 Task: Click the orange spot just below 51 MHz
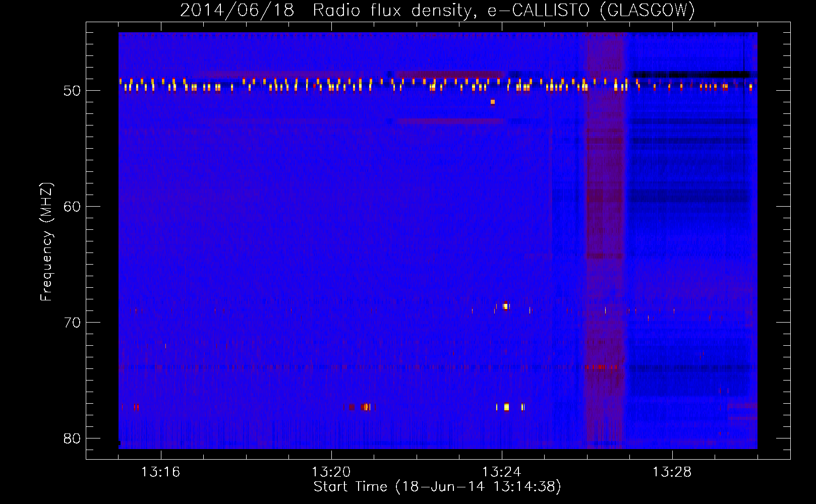(493, 102)
